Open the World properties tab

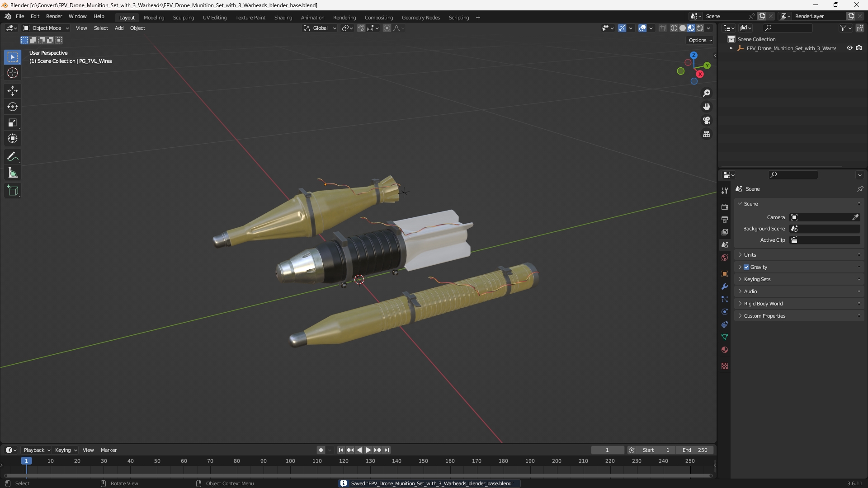click(725, 258)
